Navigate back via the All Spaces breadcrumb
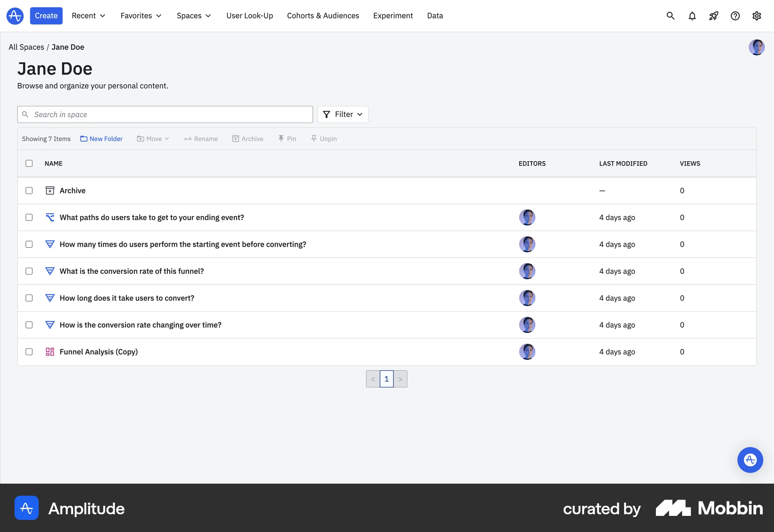Viewport: 774px width, 532px height. [x=26, y=47]
